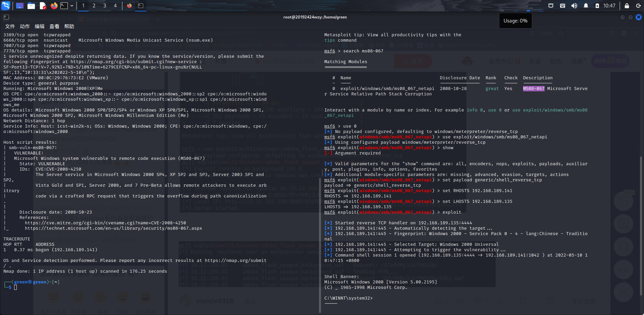
Task: Click the log out icon
Action: pos(638,6)
